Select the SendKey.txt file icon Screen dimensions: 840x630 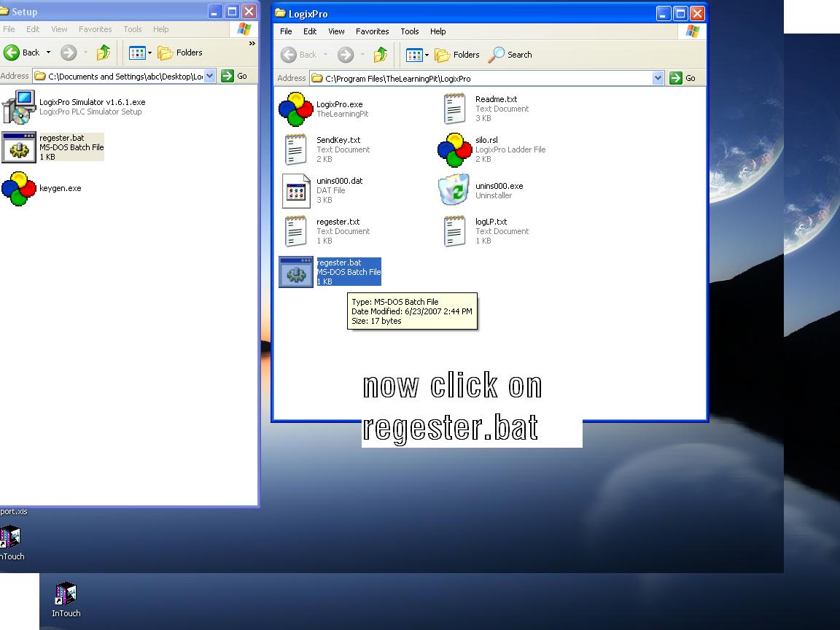point(296,149)
